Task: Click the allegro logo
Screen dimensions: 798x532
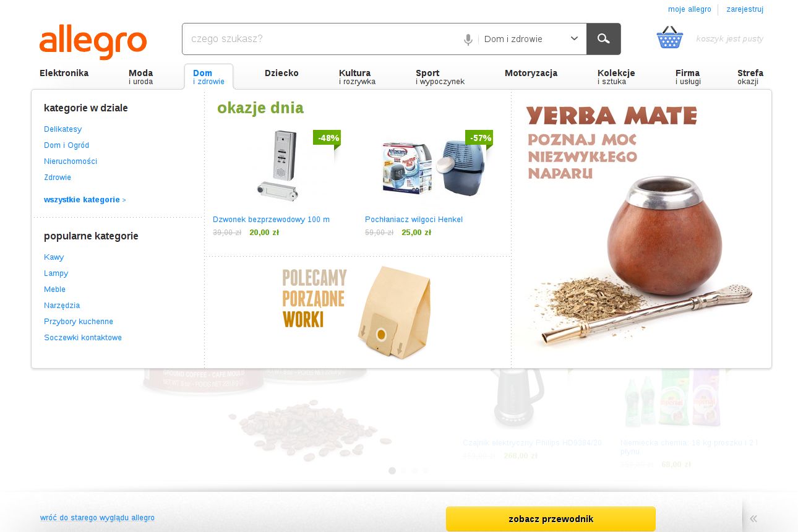Action: coord(93,41)
